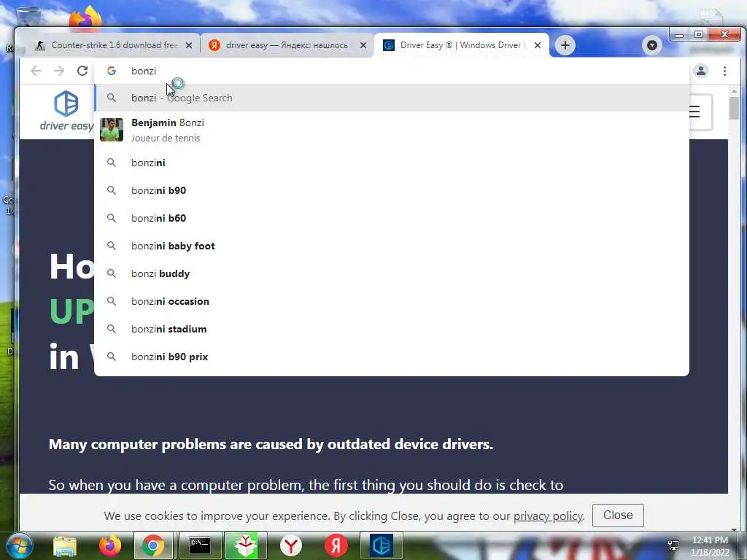The image size is (747, 560).
Task: Click the network tray icon
Action: click(673, 545)
